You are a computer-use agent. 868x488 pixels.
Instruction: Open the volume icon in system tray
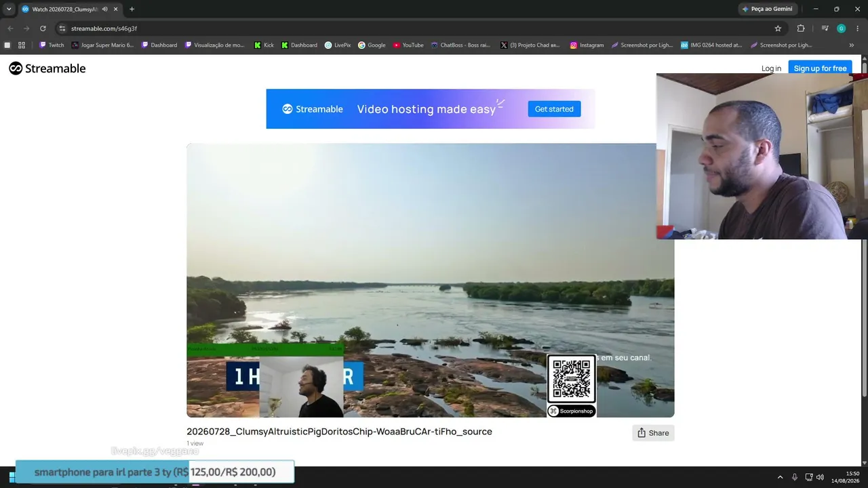(x=820, y=477)
